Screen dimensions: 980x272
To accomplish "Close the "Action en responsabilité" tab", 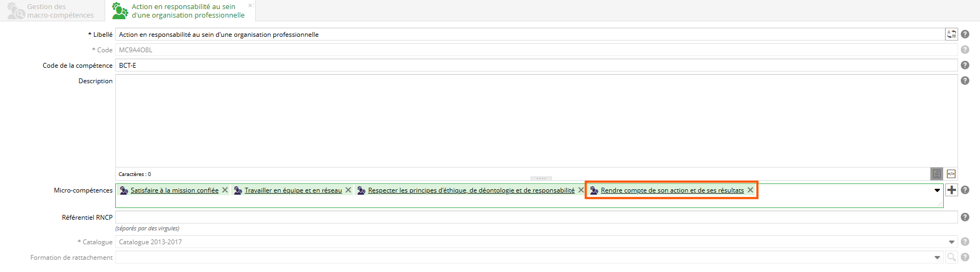I will tap(250, 6).
